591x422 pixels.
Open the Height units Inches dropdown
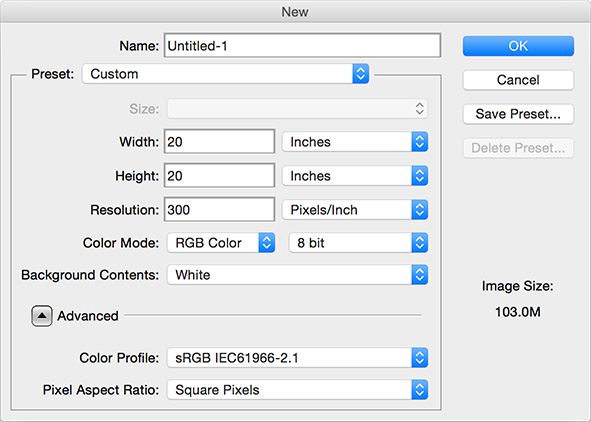point(355,176)
